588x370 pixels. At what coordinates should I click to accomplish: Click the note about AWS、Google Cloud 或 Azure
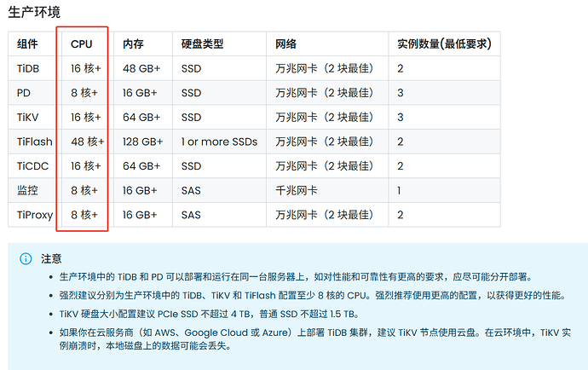tap(315, 338)
